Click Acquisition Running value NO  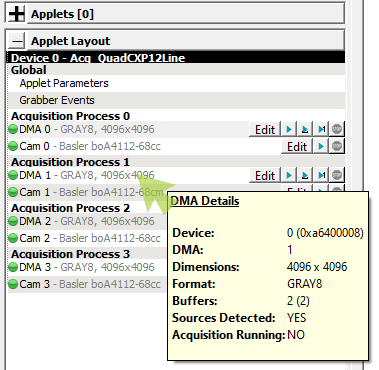[x=296, y=335]
